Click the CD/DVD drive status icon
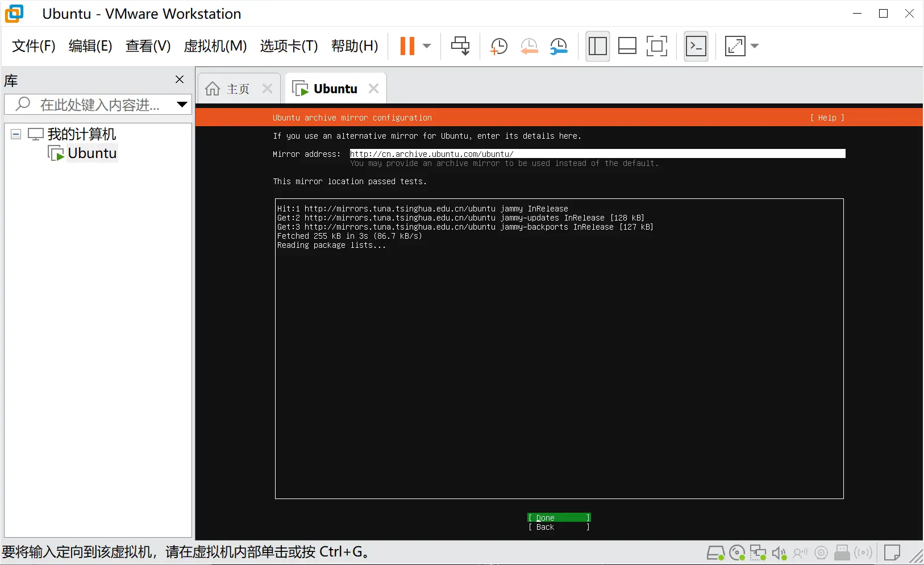Viewport: 924px width, 565px height. [737, 552]
